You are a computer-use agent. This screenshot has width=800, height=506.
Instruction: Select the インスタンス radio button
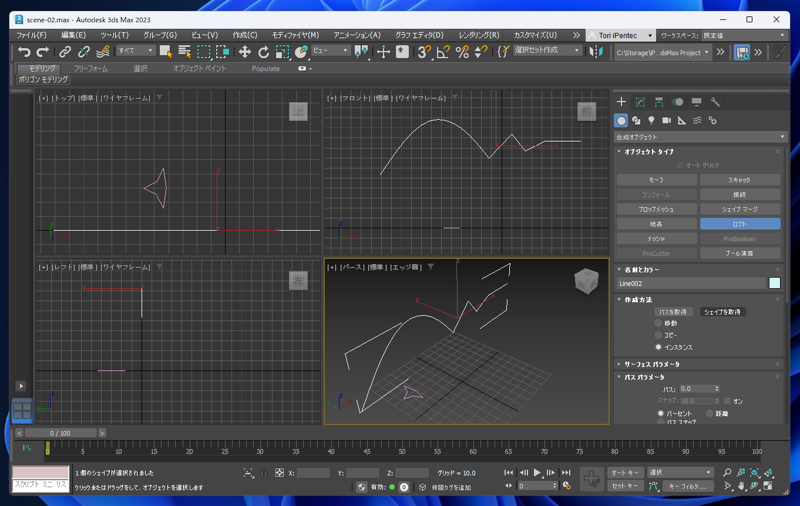[659, 347]
